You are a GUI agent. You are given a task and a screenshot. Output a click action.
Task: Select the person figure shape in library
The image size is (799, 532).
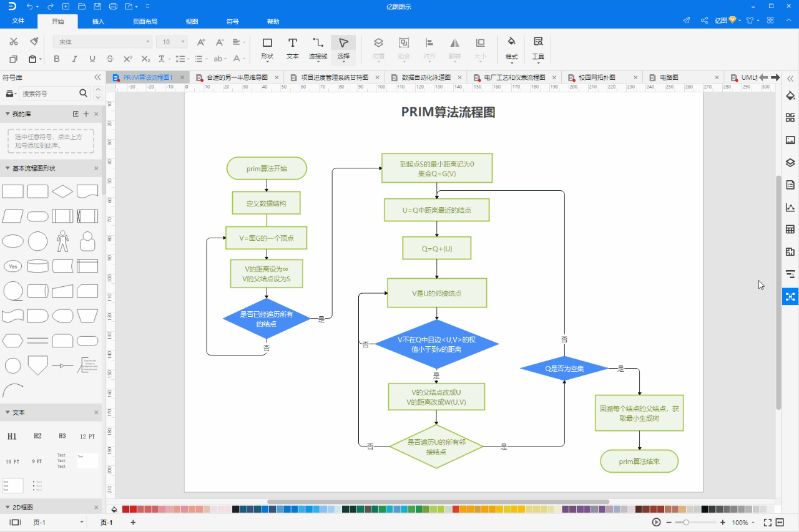(x=62, y=241)
